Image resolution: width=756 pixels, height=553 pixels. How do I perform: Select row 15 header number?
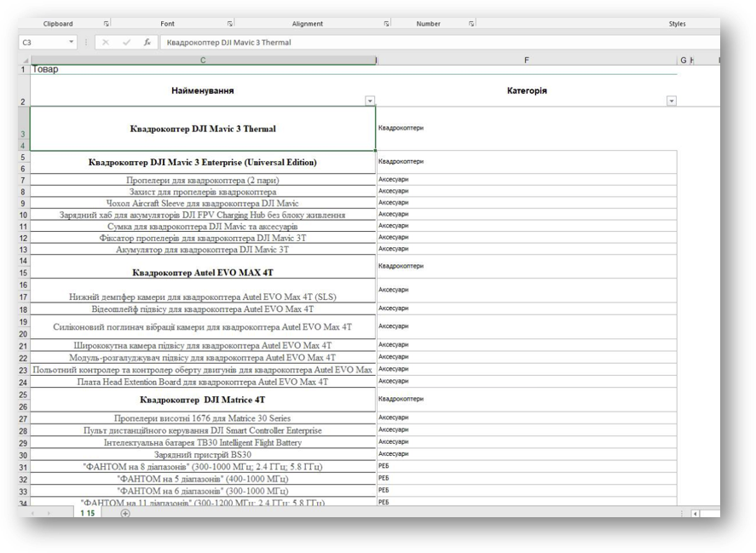23,273
